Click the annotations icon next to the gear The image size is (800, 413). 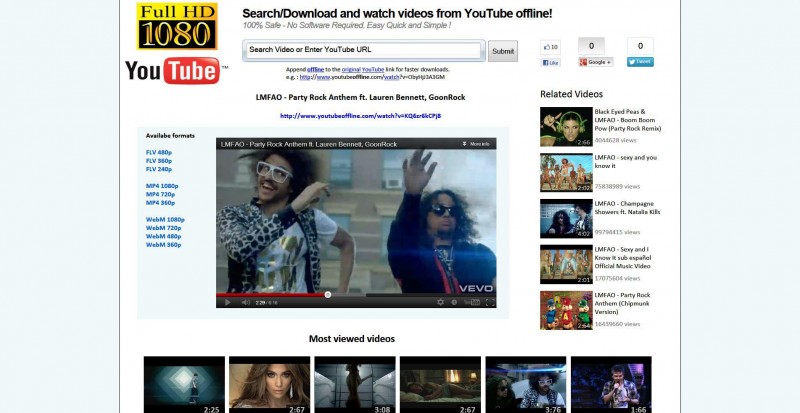pos(454,302)
